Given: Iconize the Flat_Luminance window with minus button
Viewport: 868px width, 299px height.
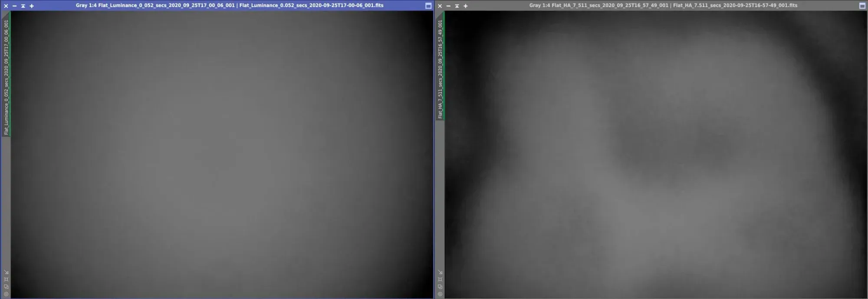Looking at the screenshot, I should [14, 6].
